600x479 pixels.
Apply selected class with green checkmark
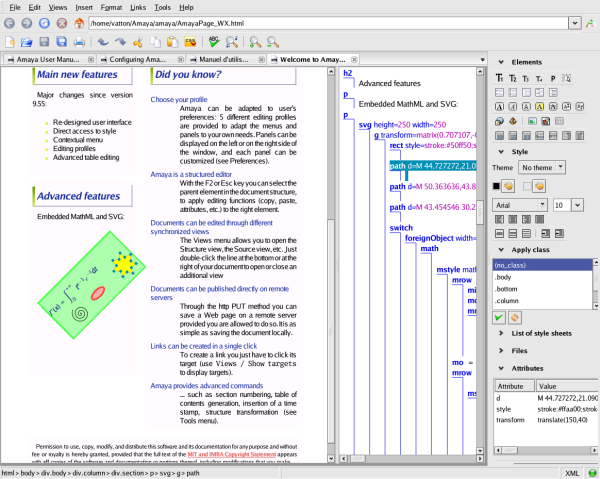tap(500, 317)
